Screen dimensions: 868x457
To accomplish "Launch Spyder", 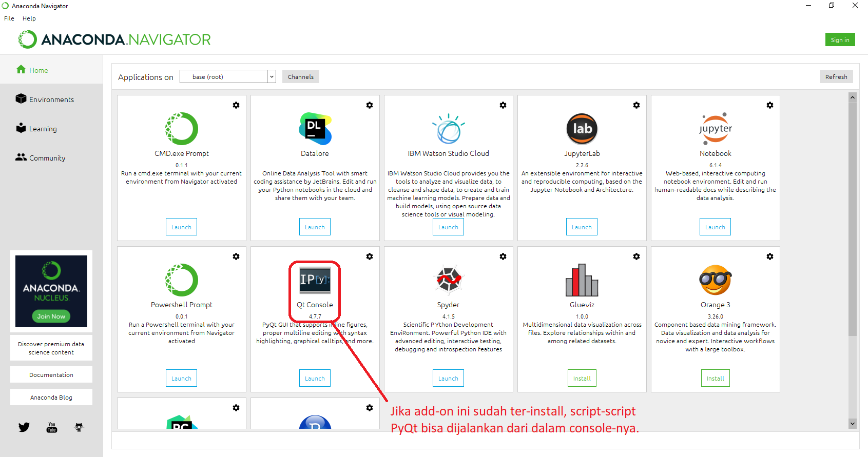I will click(448, 378).
